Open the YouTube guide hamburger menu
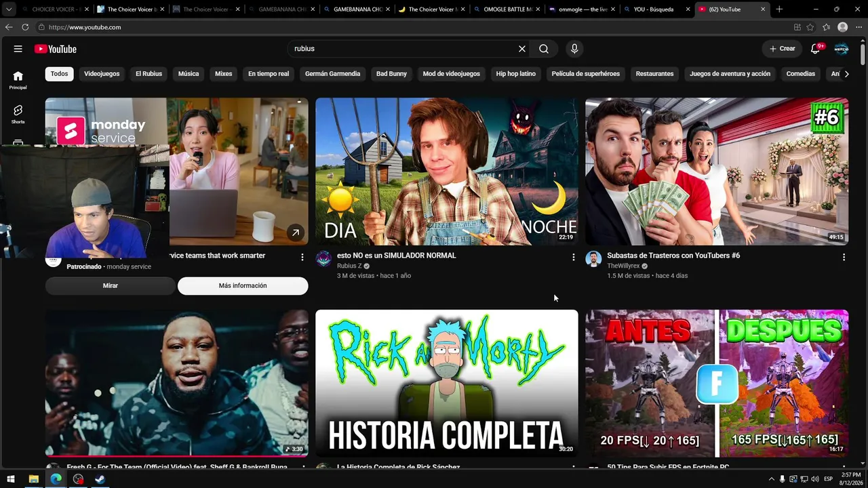 (x=18, y=49)
